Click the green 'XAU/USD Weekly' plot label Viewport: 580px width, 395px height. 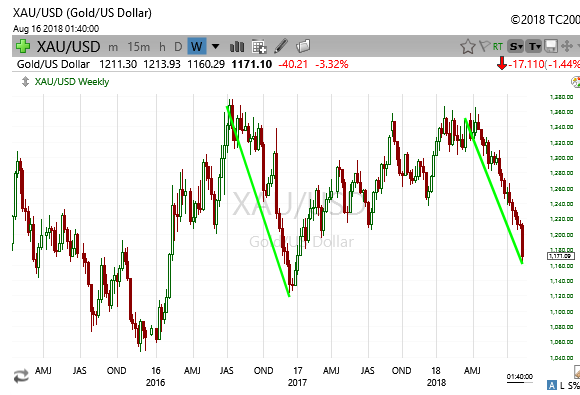point(72,82)
